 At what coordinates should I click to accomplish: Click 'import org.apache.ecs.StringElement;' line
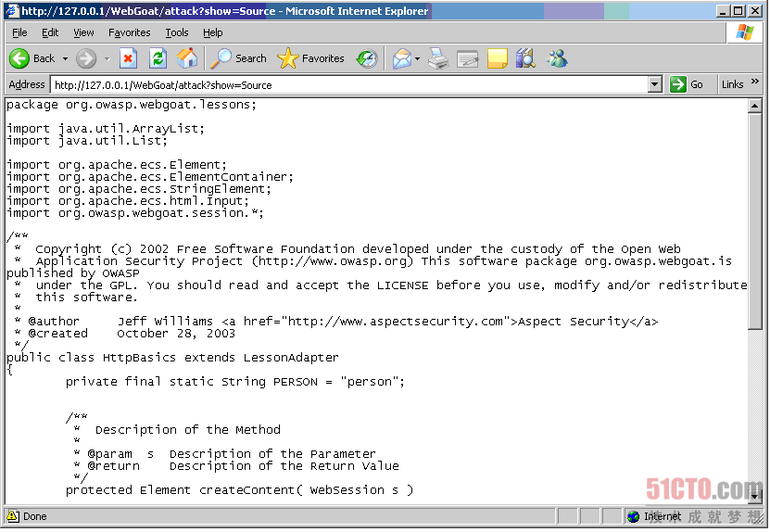138,189
